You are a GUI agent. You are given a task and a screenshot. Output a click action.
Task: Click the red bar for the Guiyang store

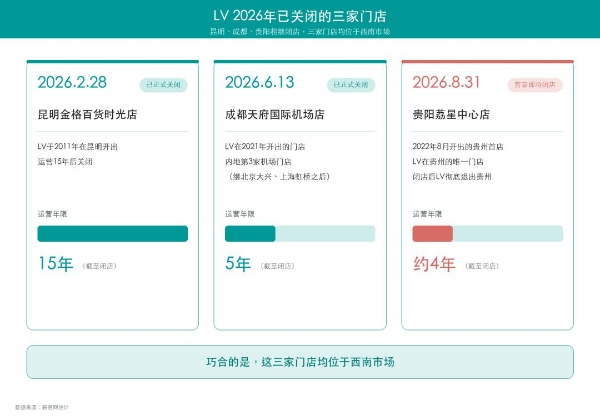[x=433, y=234]
